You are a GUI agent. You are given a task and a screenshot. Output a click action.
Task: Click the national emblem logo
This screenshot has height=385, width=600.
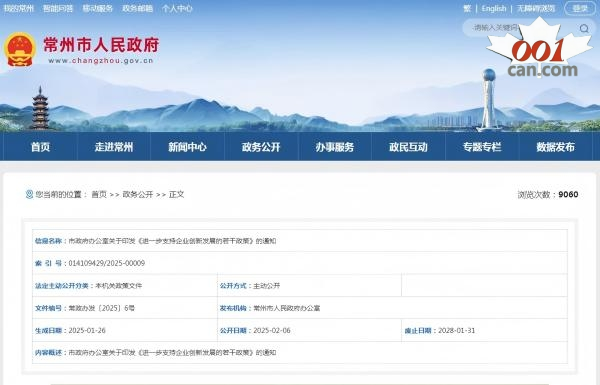coord(20,50)
